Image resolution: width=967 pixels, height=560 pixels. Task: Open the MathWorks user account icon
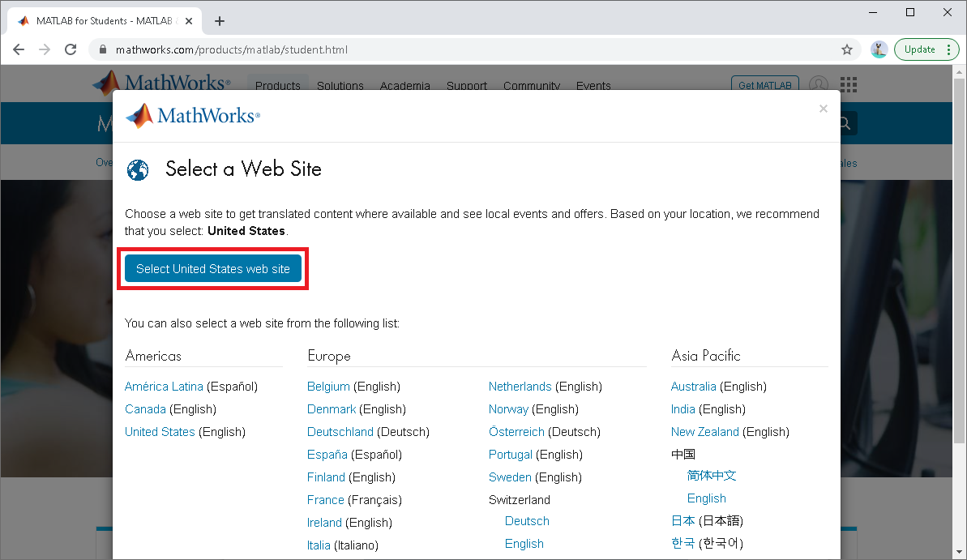click(x=819, y=85)
